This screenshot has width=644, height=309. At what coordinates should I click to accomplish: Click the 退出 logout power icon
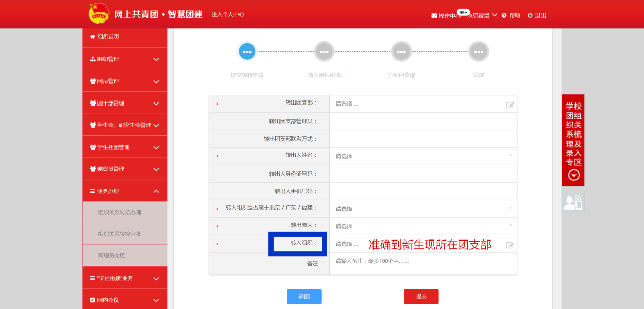pos(530,16)
